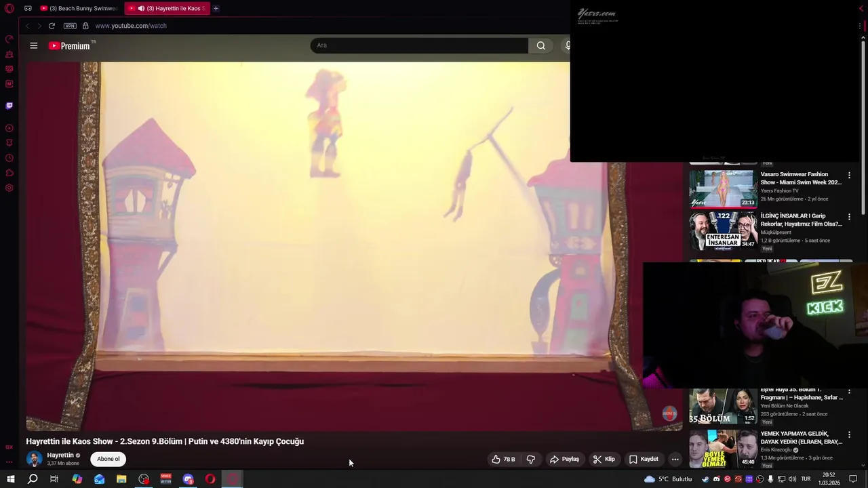Screen dimensions: 868x488
Task: Open İlginç İnsanlar video thumbnail
Action: 723,230
